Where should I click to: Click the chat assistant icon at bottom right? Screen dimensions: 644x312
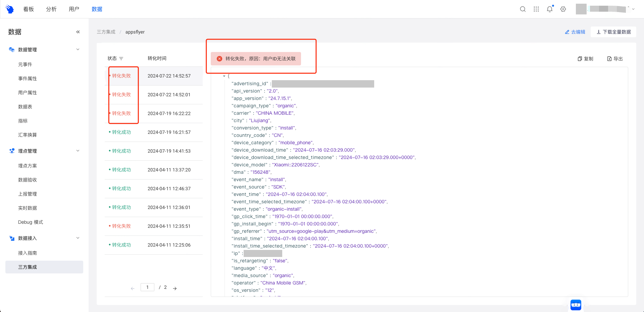(x=576, y=305)
